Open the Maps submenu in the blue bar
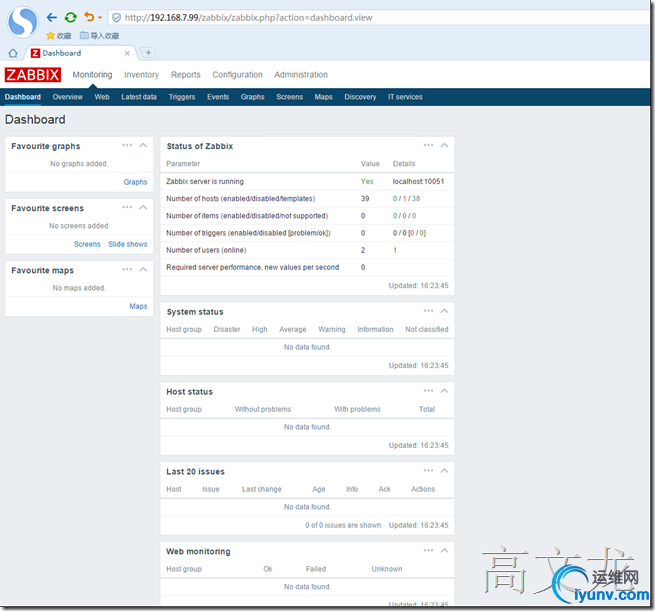Screen dimensions: 655x611 pos(323,97)
